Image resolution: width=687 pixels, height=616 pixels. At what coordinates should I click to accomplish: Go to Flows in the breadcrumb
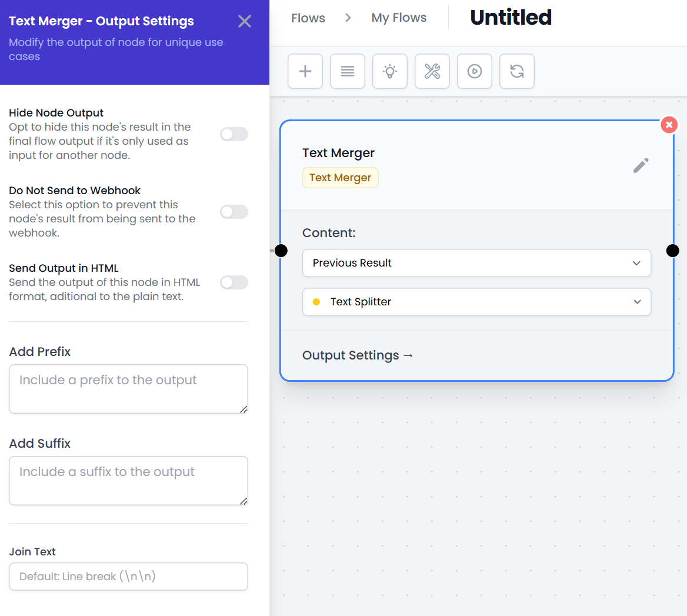(x=308, y=18)
